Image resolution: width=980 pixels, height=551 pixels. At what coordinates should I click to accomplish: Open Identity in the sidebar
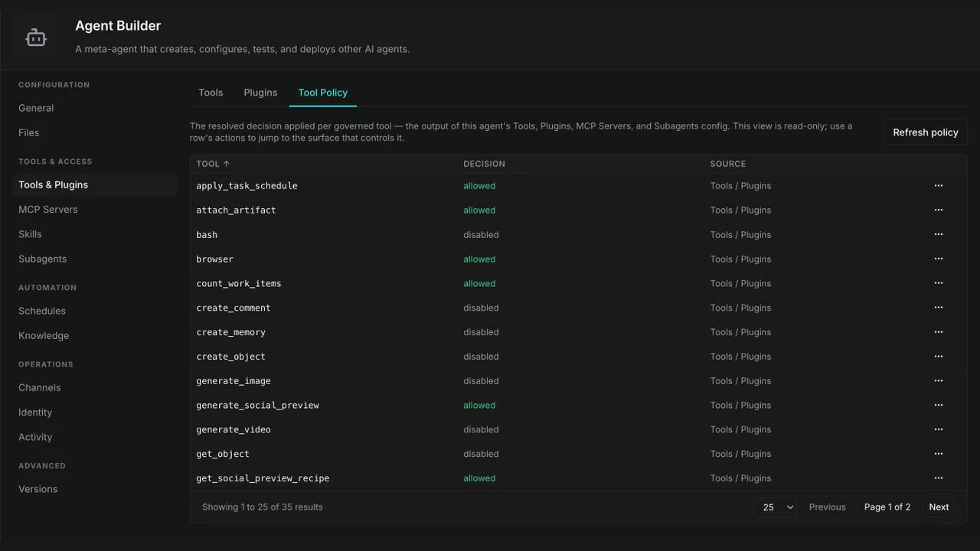tap(35, 412)
